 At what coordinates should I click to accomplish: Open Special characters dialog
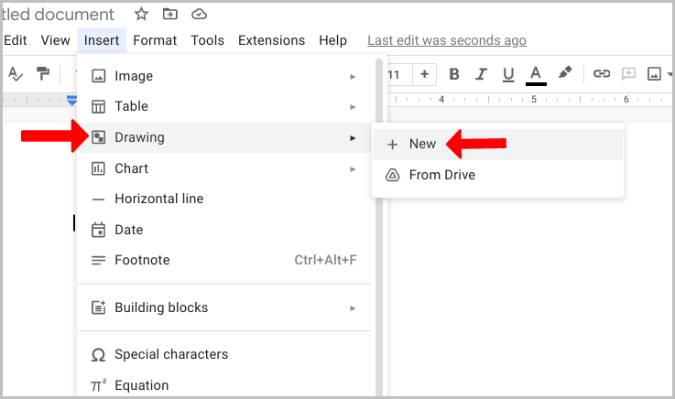coord(224,355)
